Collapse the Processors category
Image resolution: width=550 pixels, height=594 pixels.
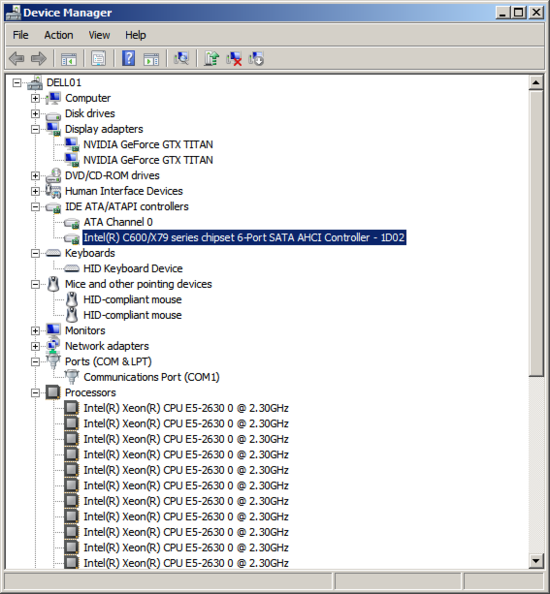pos(35,392)
